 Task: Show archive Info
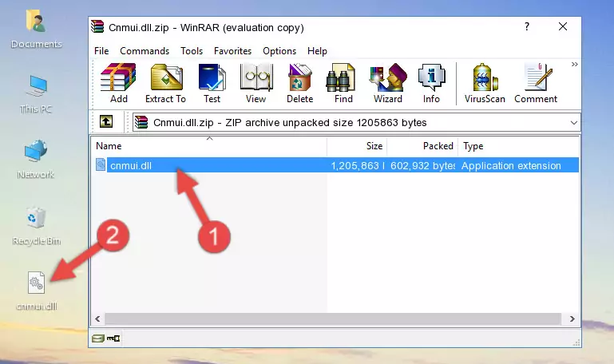click(431, 83)
